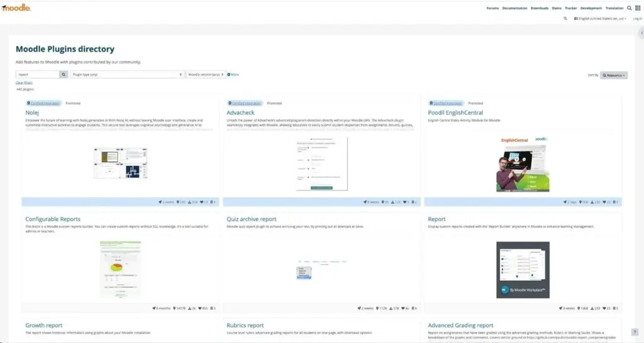644x343 pixels.
Task: Click the small search icon beside language selector
Action: [565, 18]
